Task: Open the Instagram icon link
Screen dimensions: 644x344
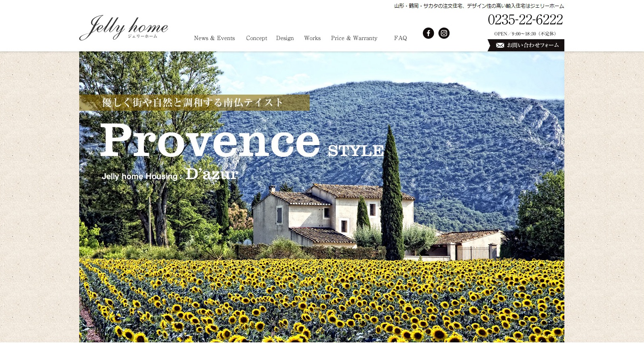Action: click(444, 33)
